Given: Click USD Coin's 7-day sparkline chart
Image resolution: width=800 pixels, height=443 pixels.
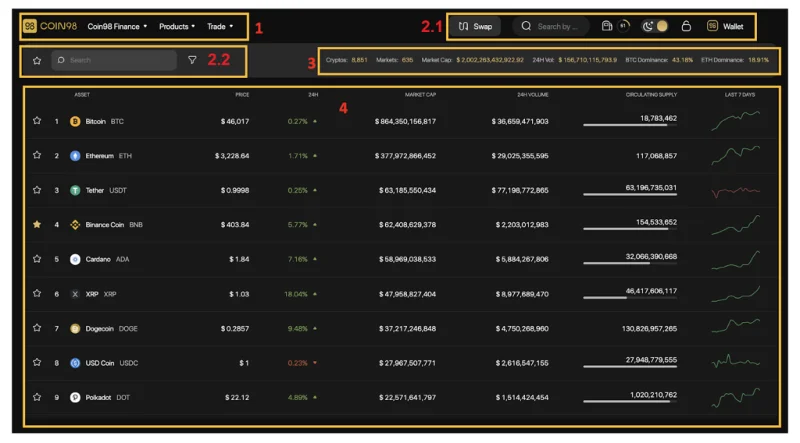Looking at the screenshot, I should [x=735, y=361].
